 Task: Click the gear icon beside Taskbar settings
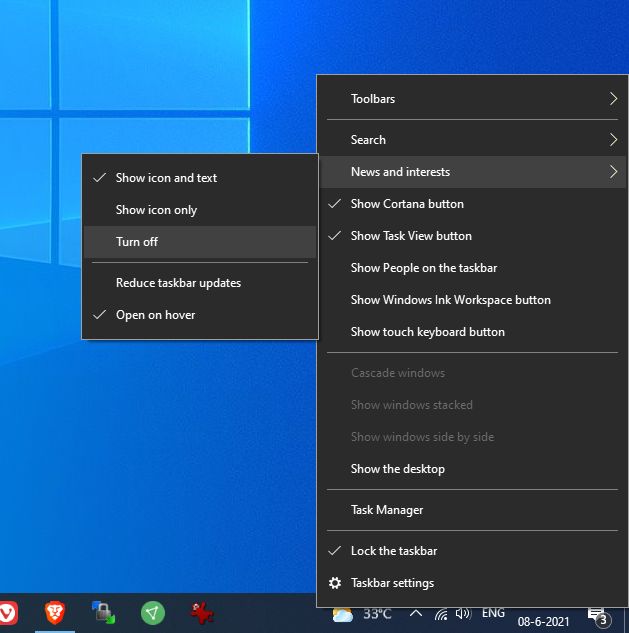tap(335, 583)
